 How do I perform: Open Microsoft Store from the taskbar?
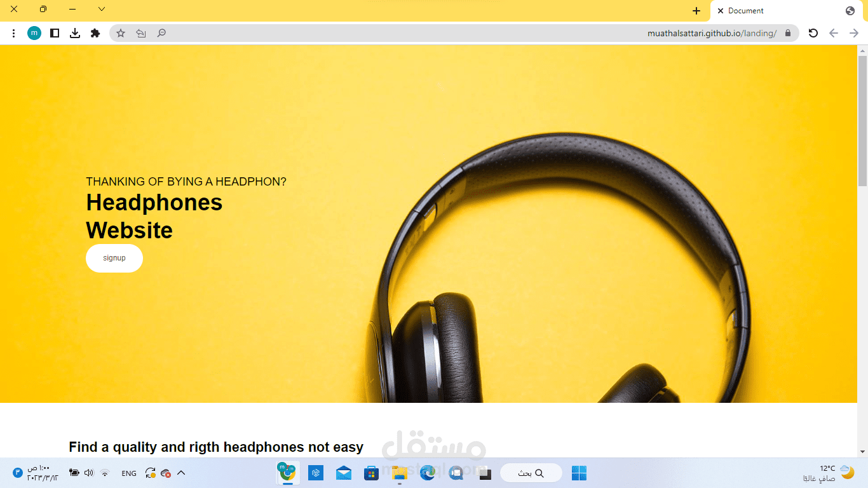tap(371, 473)
